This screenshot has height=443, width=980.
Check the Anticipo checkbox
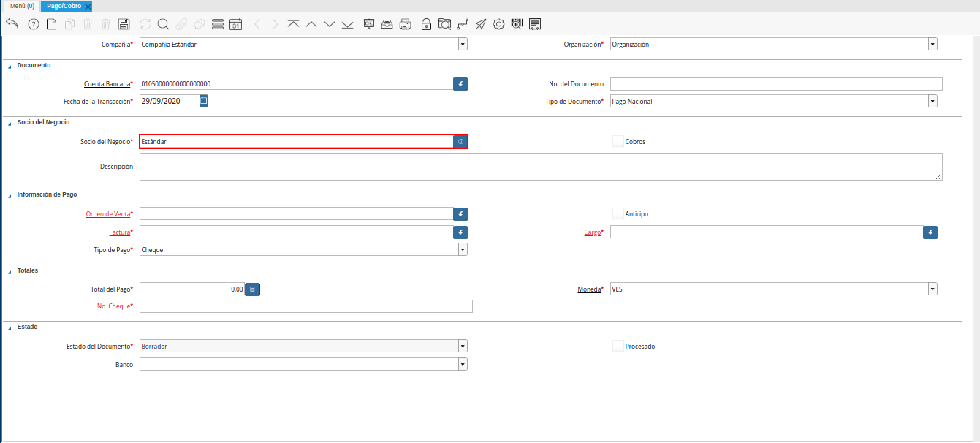pos(618,213)
